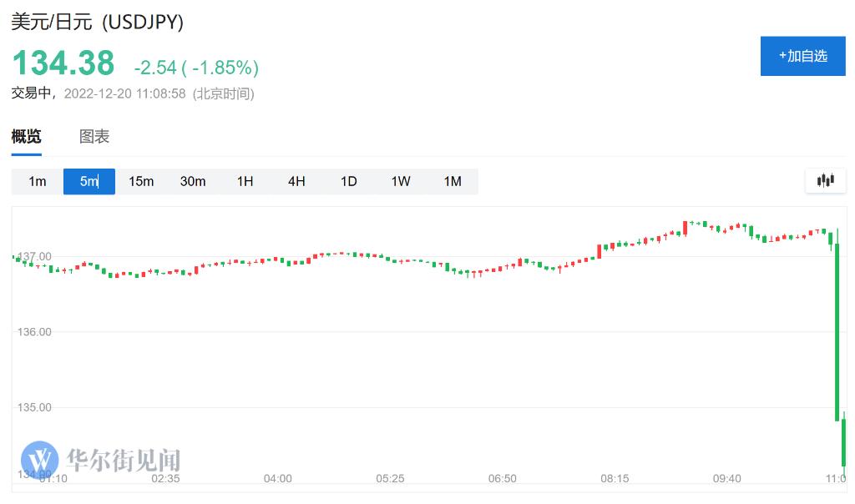
Task: Click the 美元/日元 (USDJPY) title
Action: [97, 23]
